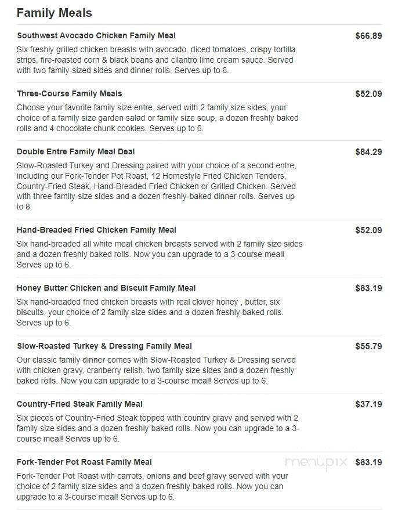Click the Country-Fried Steak meal description text
Screen dimensions: 420x510
point(158,428)
